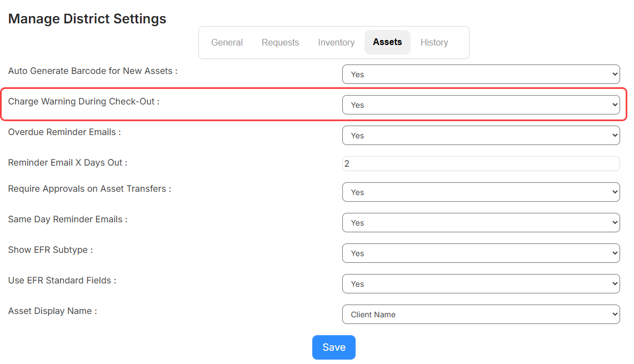This screenshot has width=634, height=364.
Task: Switch to the Assets tab
Action: click(x=387, y=42)
